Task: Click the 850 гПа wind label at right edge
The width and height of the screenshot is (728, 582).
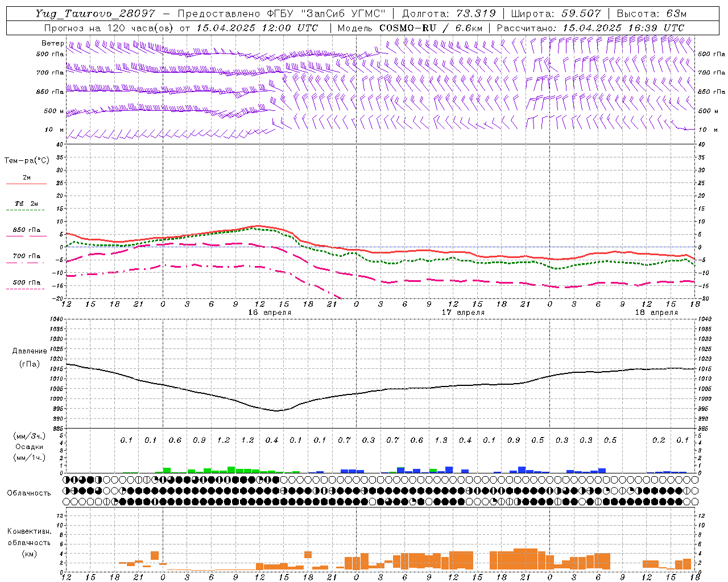Action: click(712, 92)
